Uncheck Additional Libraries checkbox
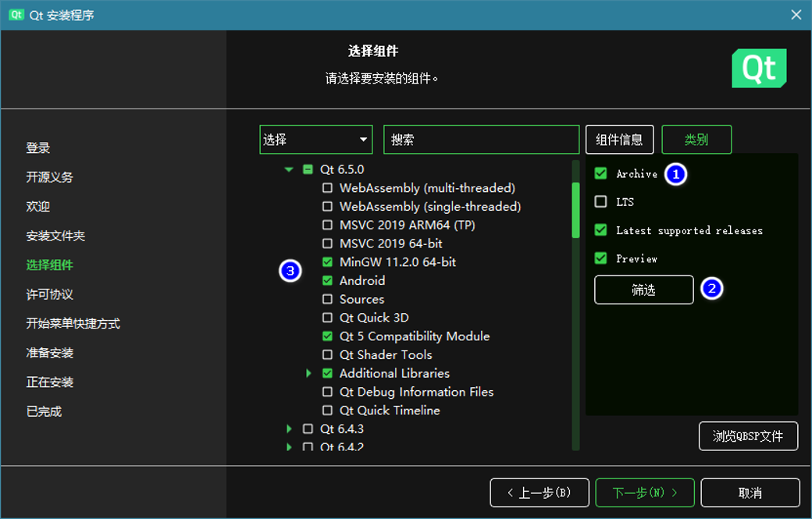This screenshot has height=519, width=812. pyautogui.click(x=327, y=373)
